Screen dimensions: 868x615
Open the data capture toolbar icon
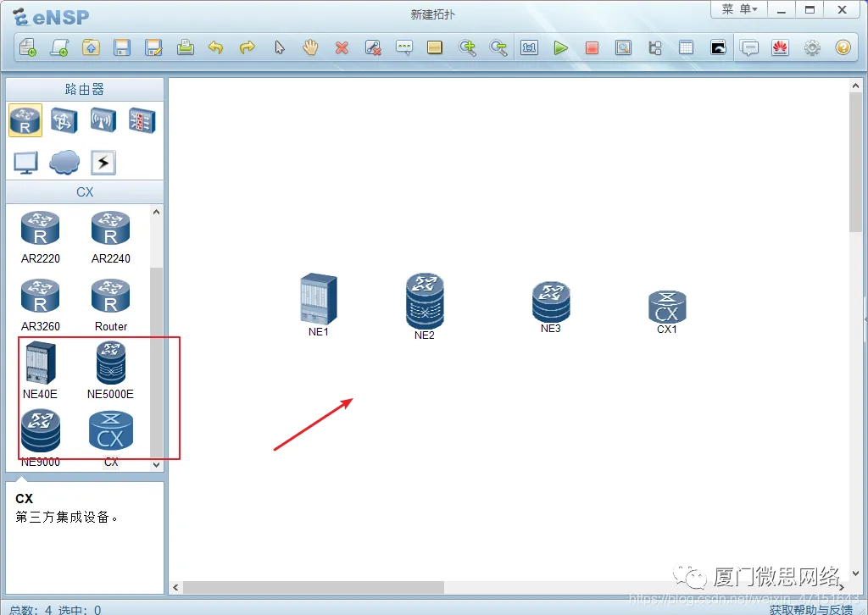623,47
